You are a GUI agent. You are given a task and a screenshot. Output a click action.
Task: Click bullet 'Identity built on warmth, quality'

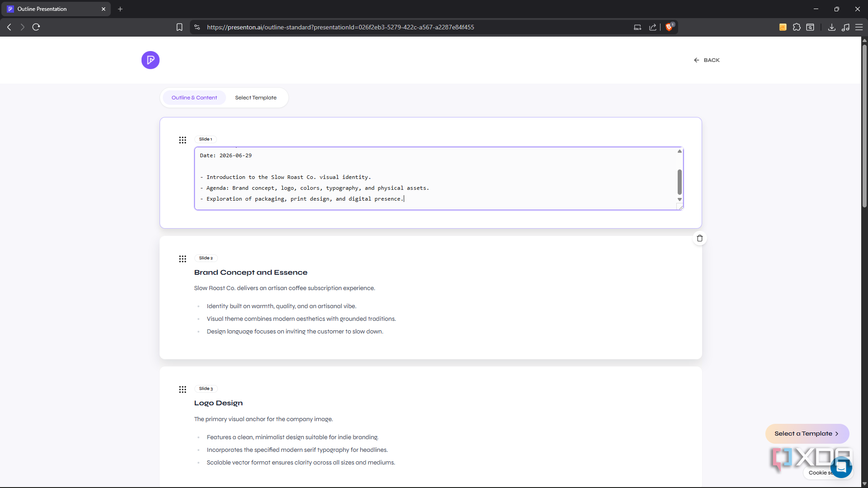tap(282, 306)
